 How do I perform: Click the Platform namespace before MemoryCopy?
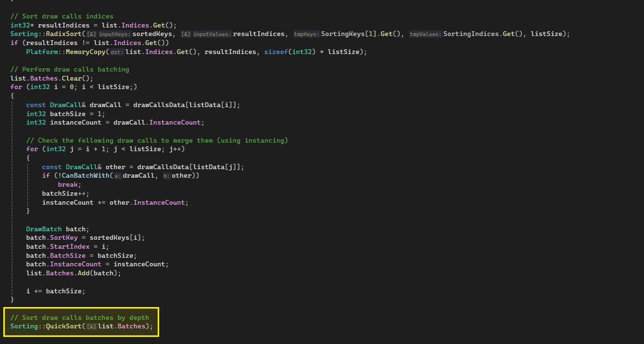coord(42,51)
